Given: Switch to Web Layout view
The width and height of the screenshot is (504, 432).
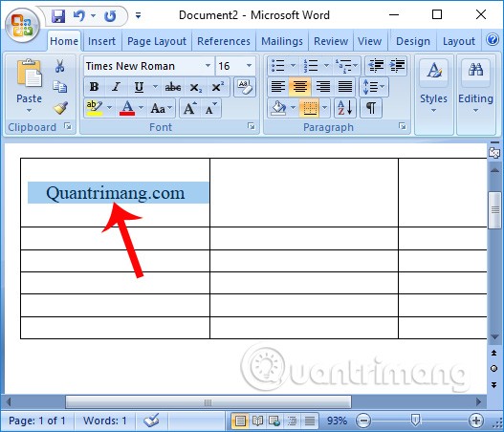Looking at the screenshot, I should click(274, 421).
